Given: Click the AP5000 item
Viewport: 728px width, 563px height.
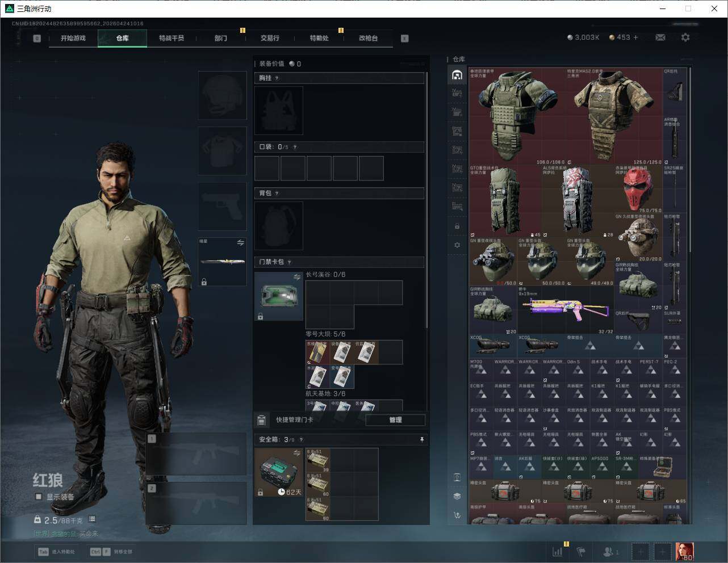Looking at the screenshot, I should click(602, 467).
